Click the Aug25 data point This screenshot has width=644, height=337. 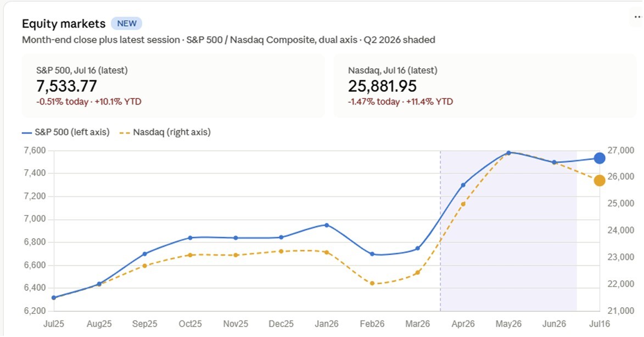coord(99,284)
